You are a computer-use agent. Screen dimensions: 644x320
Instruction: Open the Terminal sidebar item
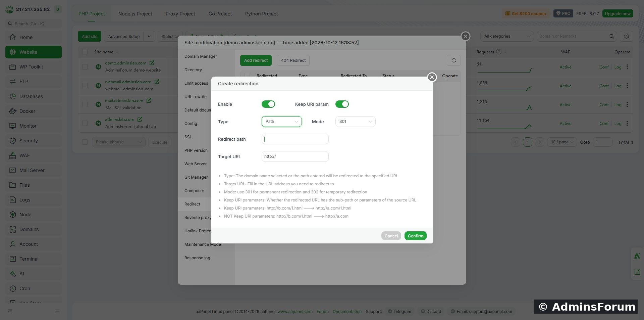point(34,259)
